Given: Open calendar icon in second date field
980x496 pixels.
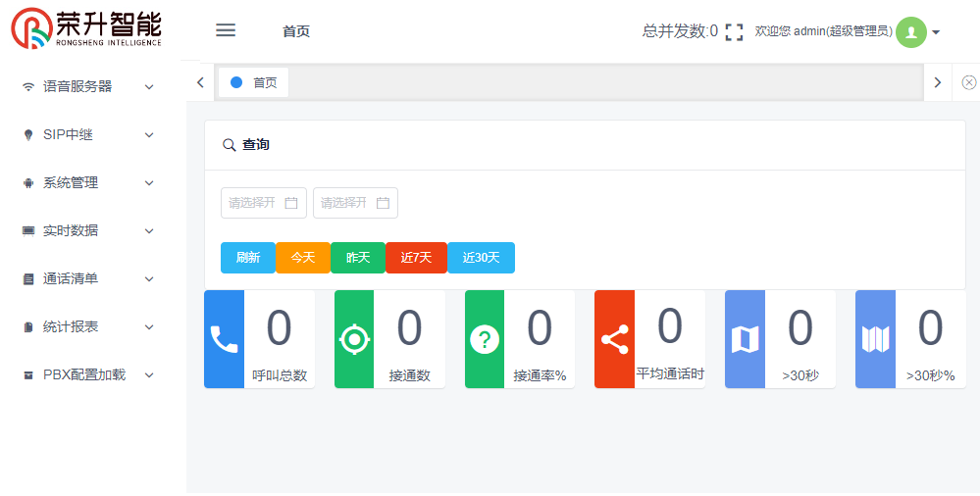Looking at the screenshot, I should pyautogui.click(x=384, y=203).
